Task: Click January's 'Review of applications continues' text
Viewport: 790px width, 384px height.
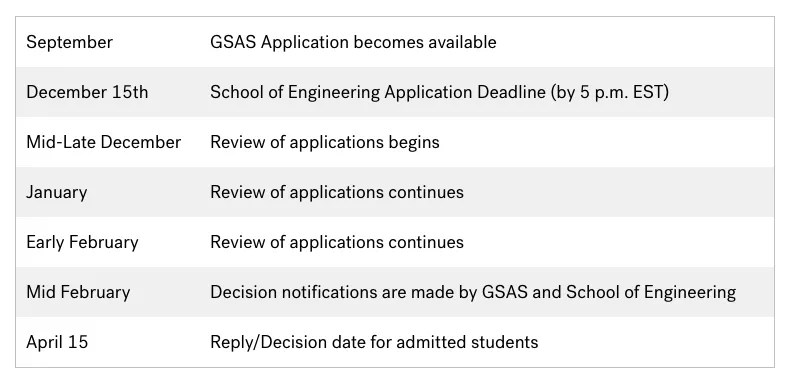Action: 337,193
